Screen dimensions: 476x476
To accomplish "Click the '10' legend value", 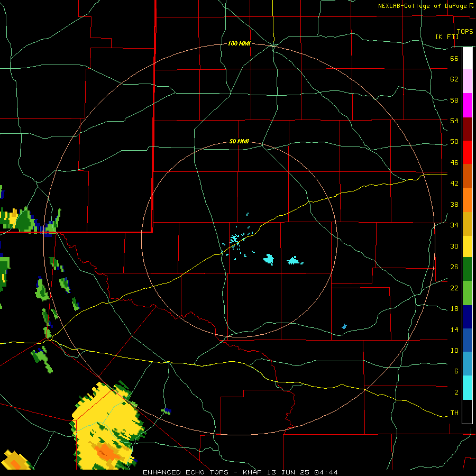I will (x=454, y=351).
